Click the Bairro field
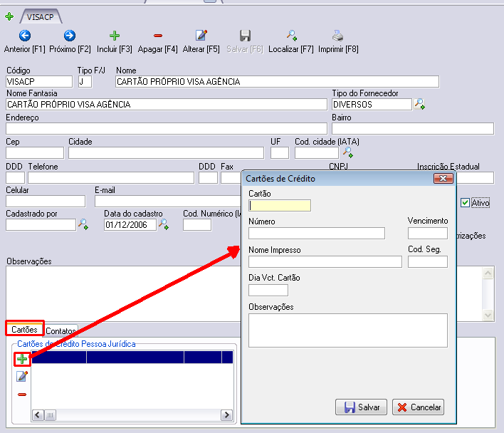This screenshot has width=504, height=433. coord(413,129)
